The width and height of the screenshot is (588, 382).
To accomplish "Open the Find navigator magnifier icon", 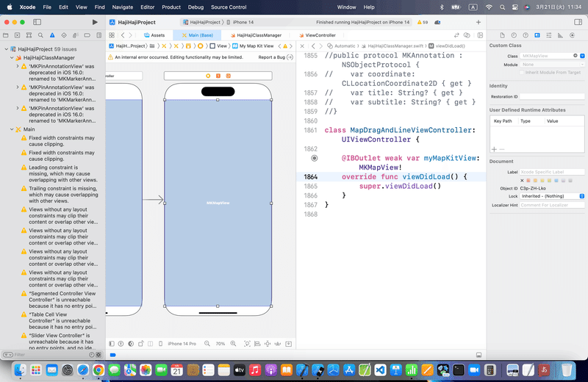I will (x=40, y=35).
